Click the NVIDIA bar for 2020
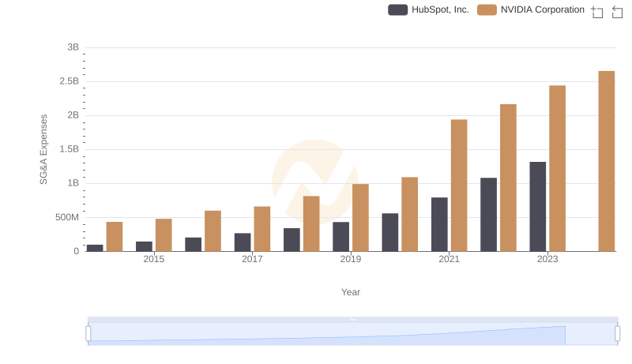Viewport: 632px width, 364px height. click(x=409, y=214)
